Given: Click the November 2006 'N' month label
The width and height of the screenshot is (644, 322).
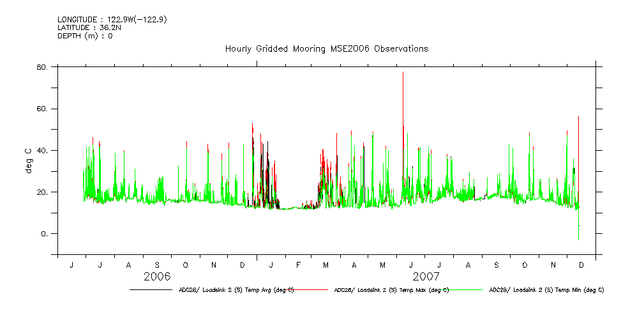Looking at the screenshot, I should pos(214,265).
